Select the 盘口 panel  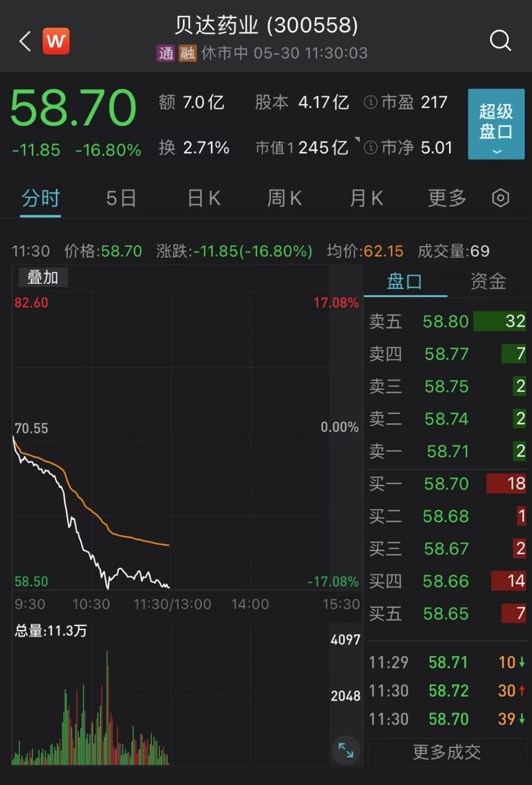pos(405,281)
